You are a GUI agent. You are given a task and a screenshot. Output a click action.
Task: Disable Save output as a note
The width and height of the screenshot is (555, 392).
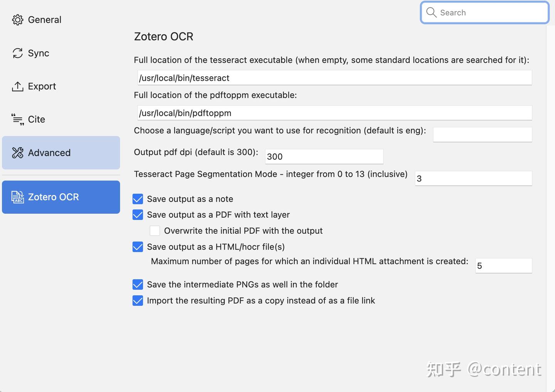(138, 199)
